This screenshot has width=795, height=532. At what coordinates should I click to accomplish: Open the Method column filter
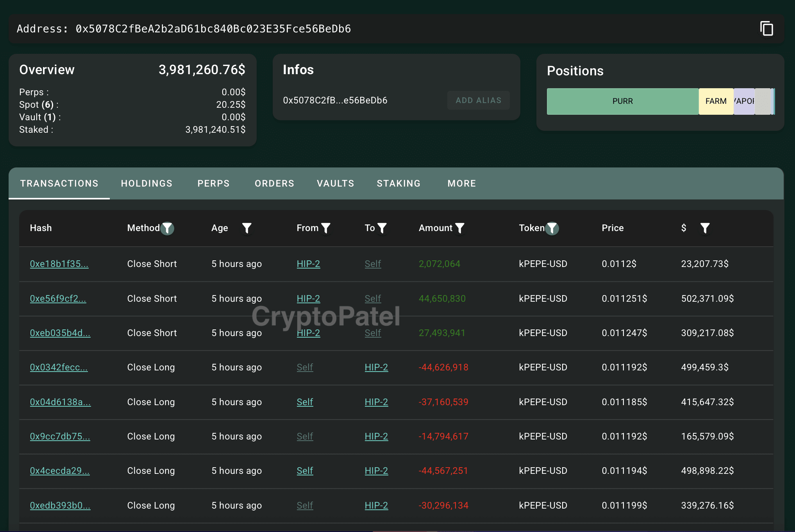(167, 228)
